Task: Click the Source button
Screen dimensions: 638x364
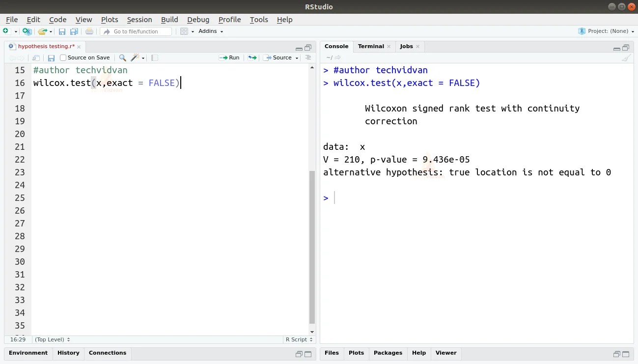Action: 278,57
